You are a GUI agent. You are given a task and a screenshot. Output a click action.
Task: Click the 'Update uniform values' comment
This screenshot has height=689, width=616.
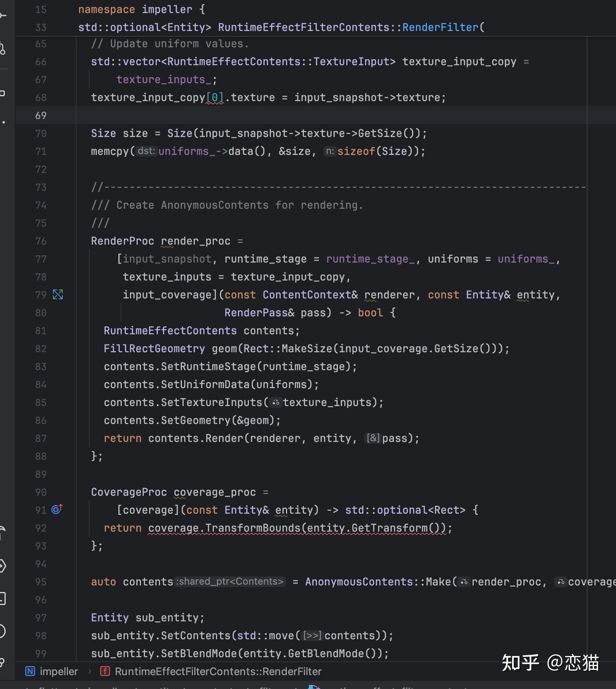170,44
